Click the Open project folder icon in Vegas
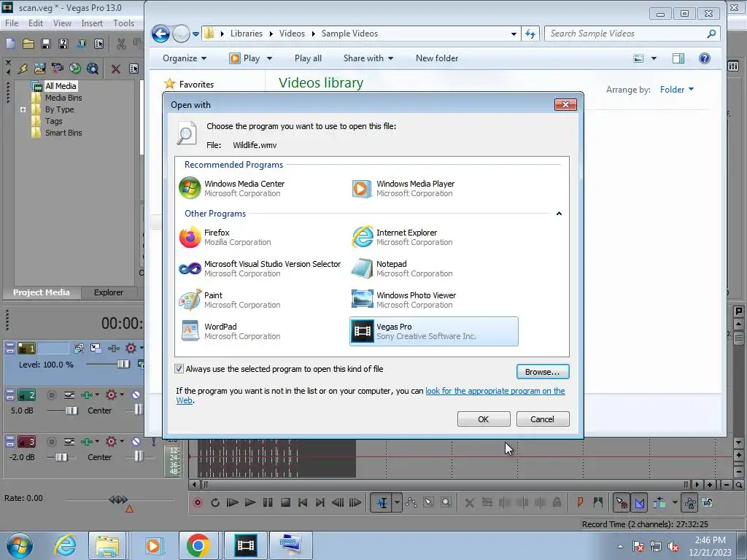 [x=28, y=44]
